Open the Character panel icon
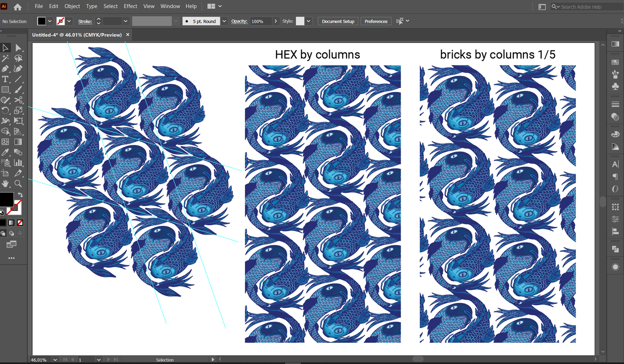Screen dimensions: 624x364 pos(615,164)
